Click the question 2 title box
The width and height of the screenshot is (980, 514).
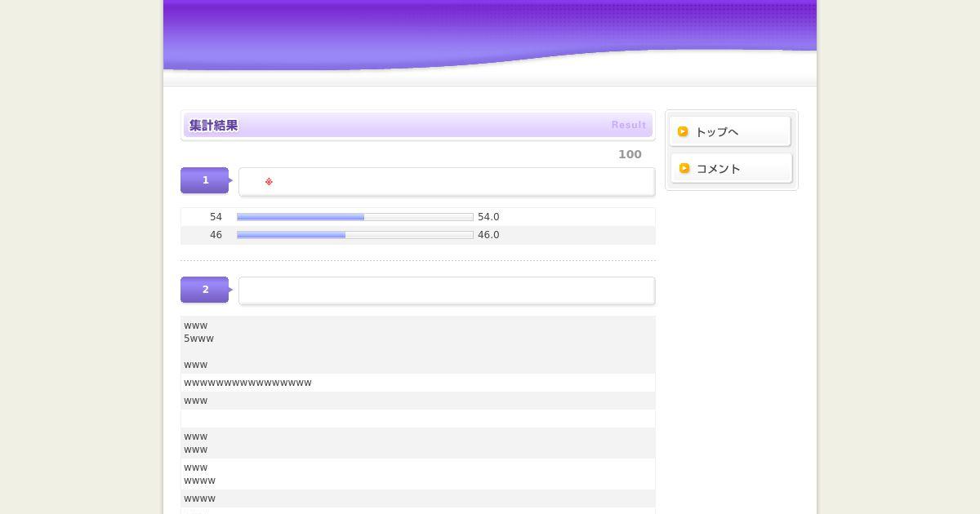[x=447, y=290]
